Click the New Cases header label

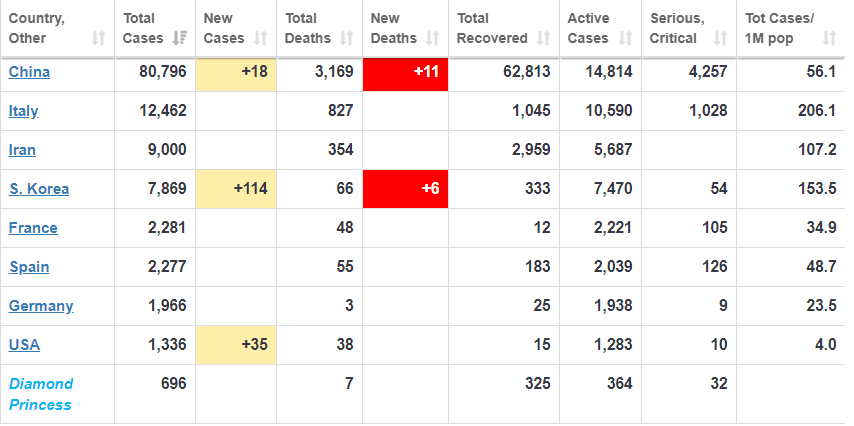tap(224, 28)
